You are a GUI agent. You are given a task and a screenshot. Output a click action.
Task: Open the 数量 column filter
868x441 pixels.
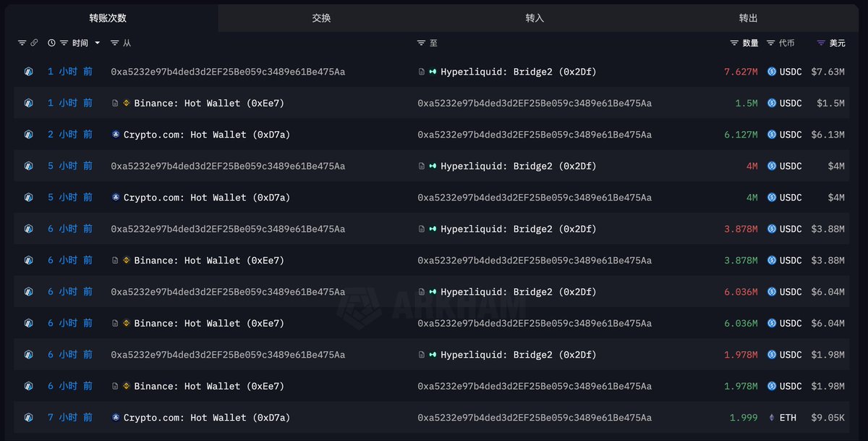coord(735,43)
